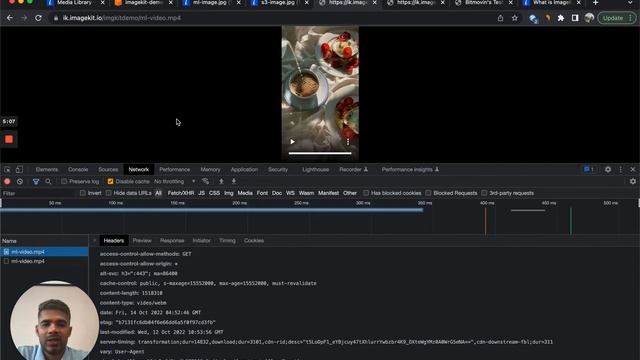Open the Extensions puzzle-piece icon
The image size is (640, 360).
coord(561,18)
